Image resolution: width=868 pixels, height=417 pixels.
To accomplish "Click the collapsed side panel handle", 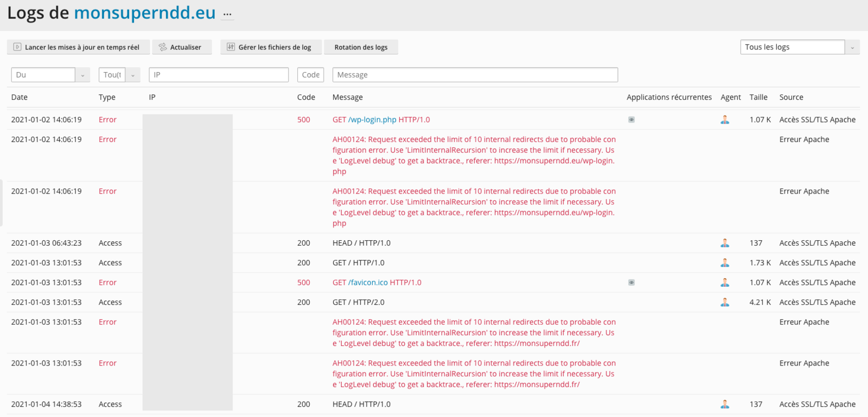I will coord(1,203).
